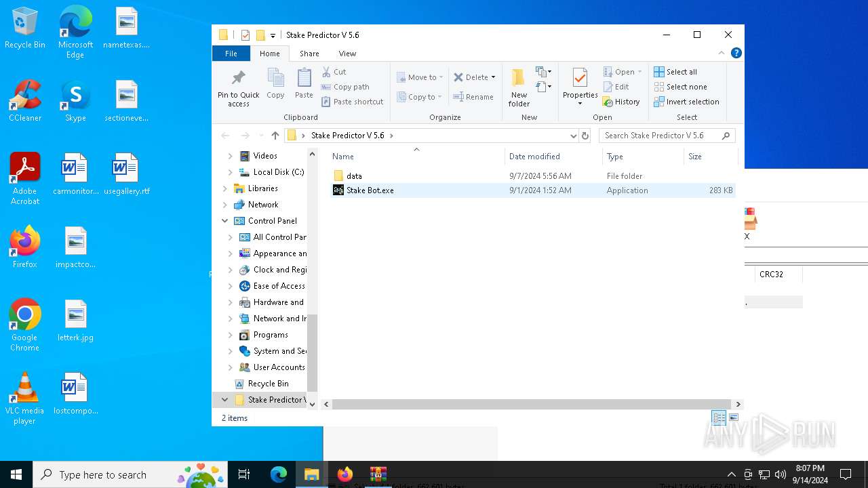Create a New folder from ribbon
The height and width of the screenshot is (488, 868).
point(519,87)
